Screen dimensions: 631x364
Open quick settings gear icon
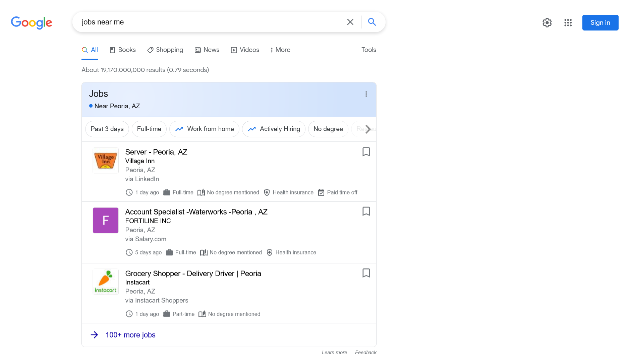click(547, 23)
